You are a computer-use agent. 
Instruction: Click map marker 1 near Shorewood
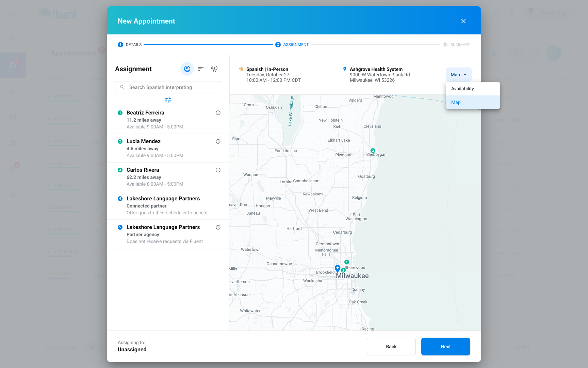point(346,262)
